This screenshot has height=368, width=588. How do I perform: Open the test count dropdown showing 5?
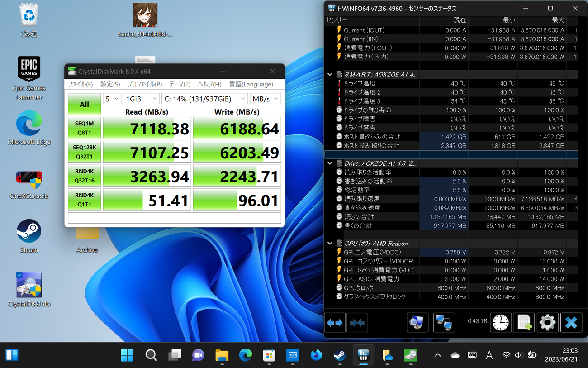[x=112, y=98]
